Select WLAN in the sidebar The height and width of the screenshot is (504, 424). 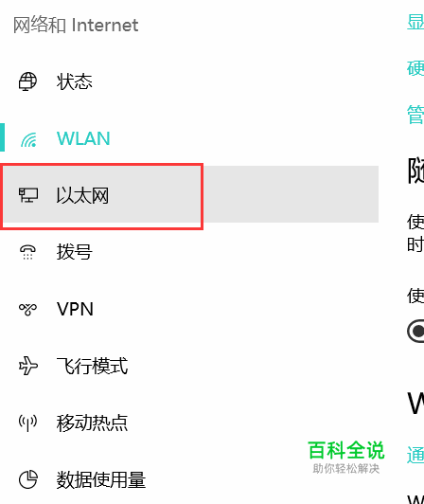[83, 138]
